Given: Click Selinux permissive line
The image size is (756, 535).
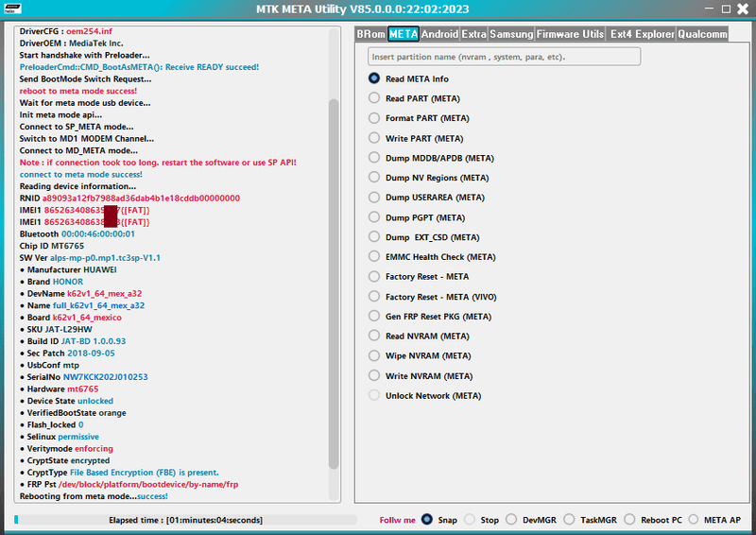Looking at the screenshot, I should [x=60, y=437].
